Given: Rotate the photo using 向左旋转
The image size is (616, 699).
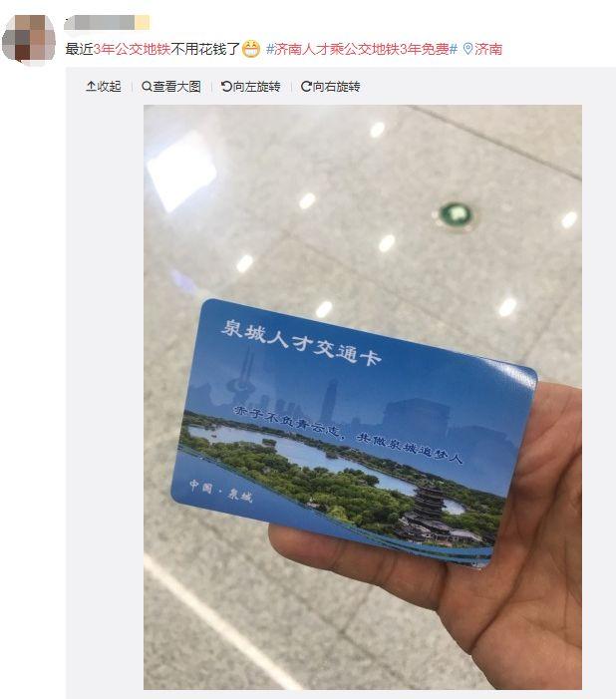Looking at the screenshot, I should click(x=251, y=87).
